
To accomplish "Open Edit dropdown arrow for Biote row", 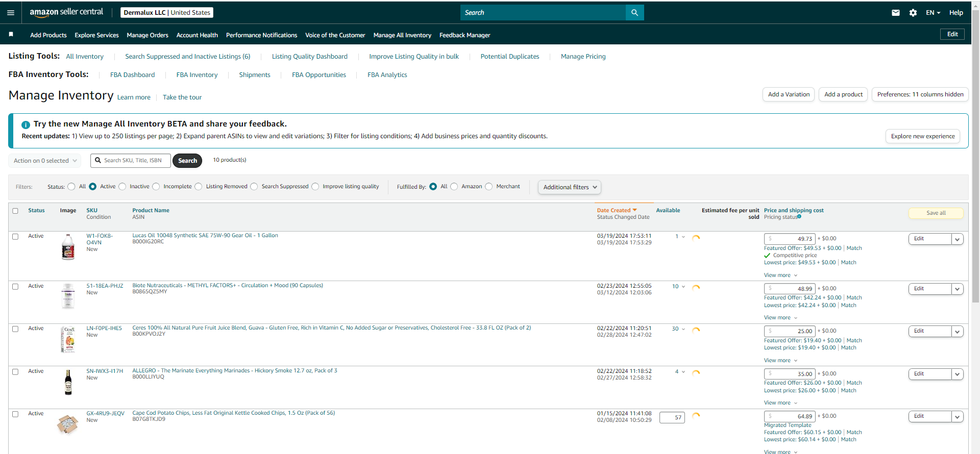I will tap(958, 289).
